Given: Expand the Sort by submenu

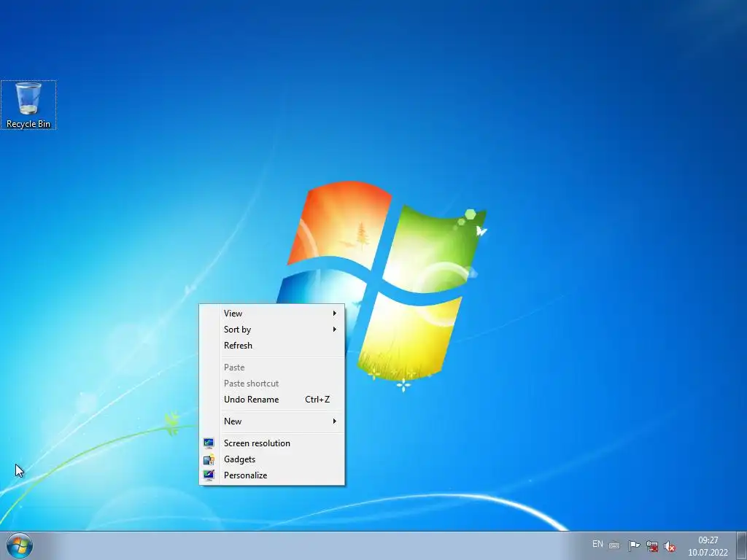Looking at the screenshot, I should [271, 330].
